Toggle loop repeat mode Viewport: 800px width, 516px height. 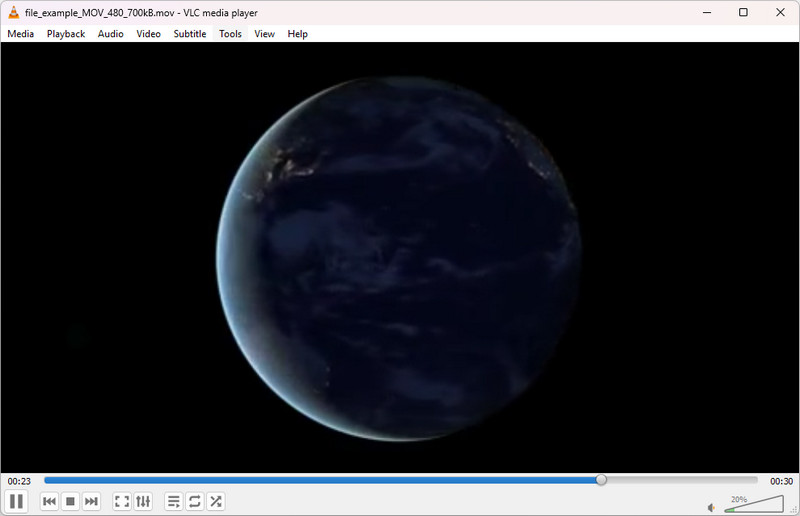tap(194, 502)
